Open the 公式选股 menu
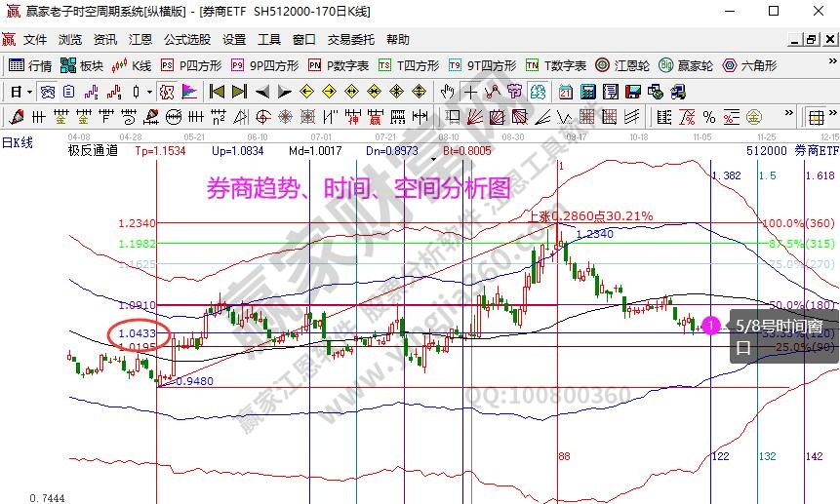840x504 pixels. [186, 40]
